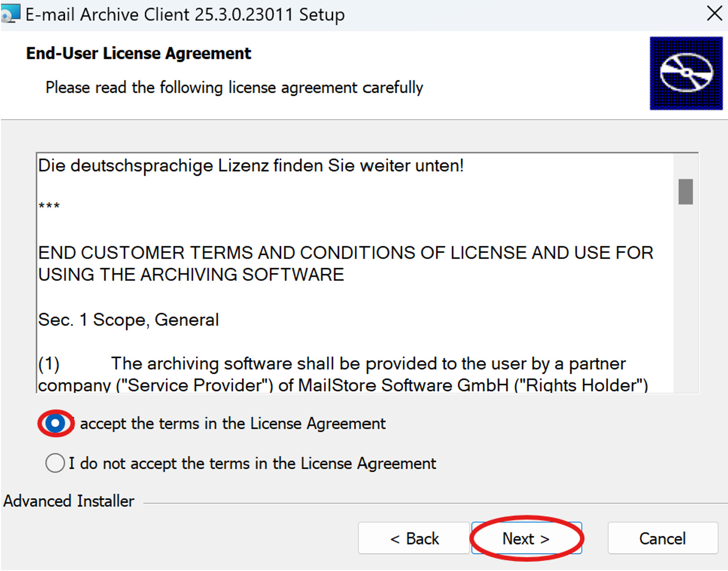Screen dimensions: 728x571
Task: Click the "END CUSTOMER TERMS AND CONDITIONS" heading
Action: (x=346, y=263)
